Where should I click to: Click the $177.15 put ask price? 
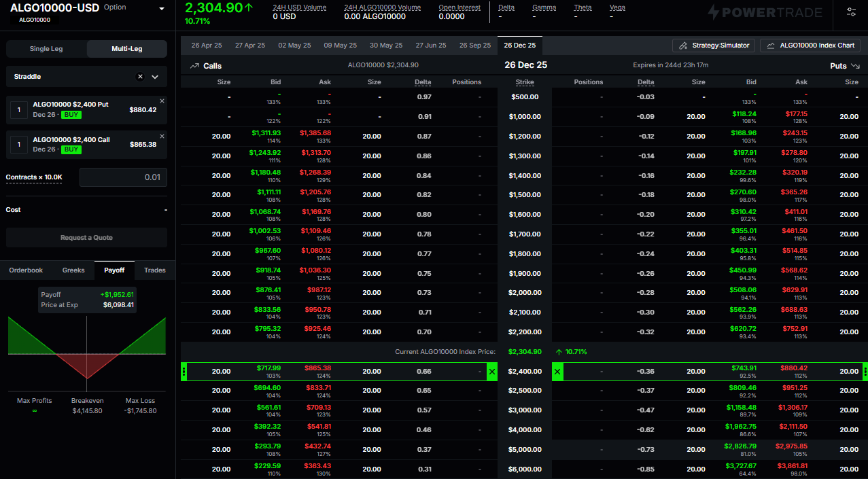tap(795, 113)
